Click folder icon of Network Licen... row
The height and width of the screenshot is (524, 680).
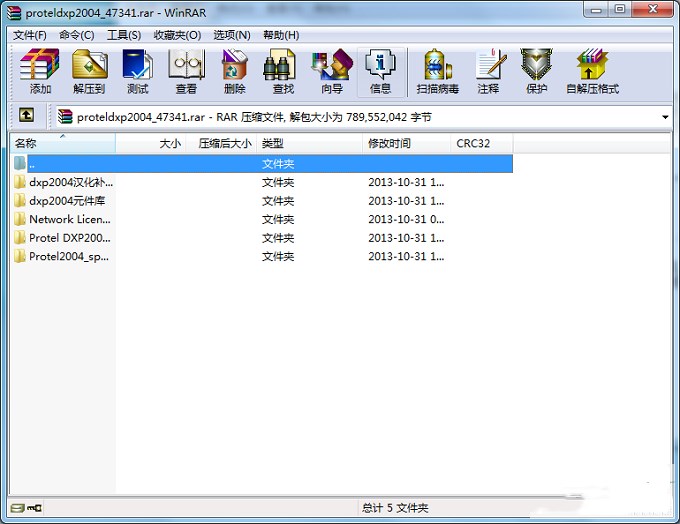pos(20,219)
